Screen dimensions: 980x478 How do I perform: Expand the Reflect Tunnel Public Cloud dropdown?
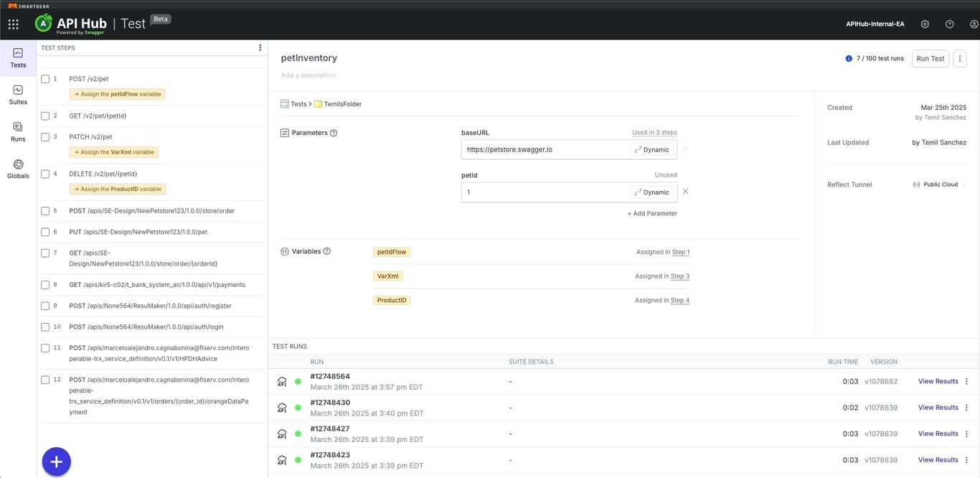pyautogui.click(x=939, y=184)
